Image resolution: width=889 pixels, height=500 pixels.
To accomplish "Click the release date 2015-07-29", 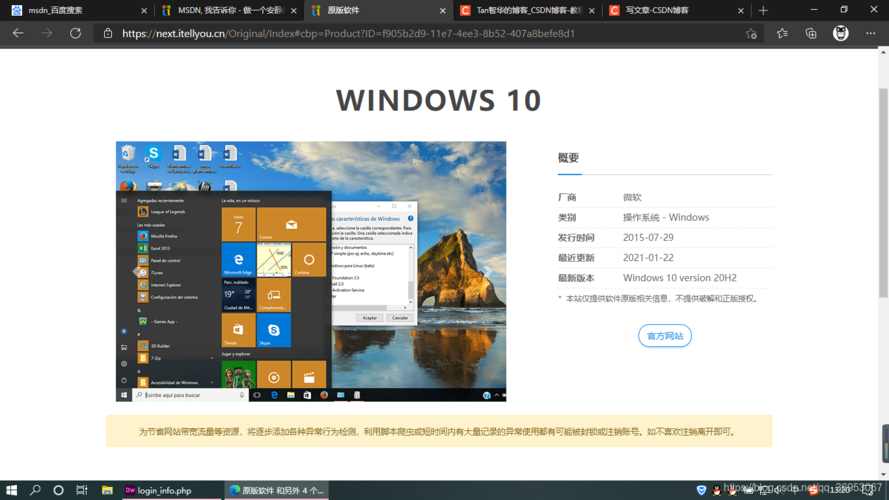I will 648,238.
